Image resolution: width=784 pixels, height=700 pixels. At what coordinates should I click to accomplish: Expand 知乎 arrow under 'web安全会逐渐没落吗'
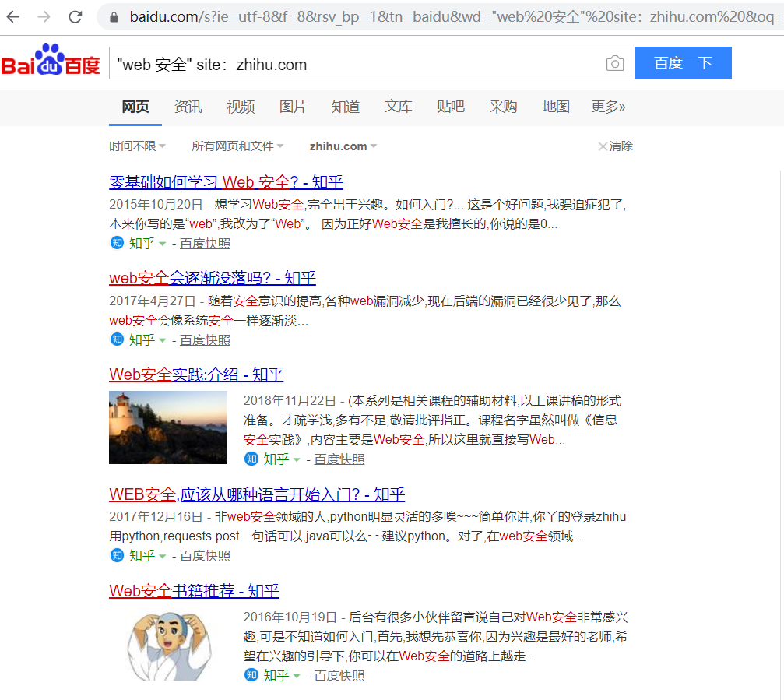pyautogui.click(x=163, y=340)
